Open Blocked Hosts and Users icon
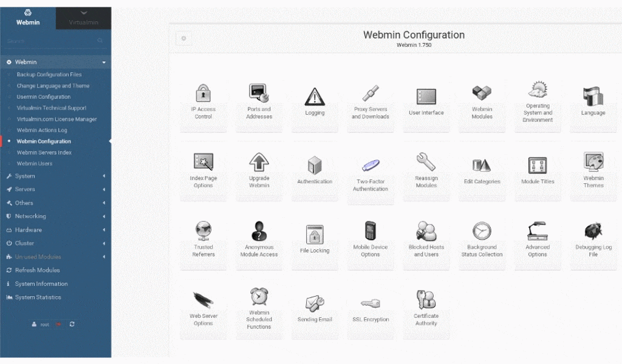 (x=426, y=231)
